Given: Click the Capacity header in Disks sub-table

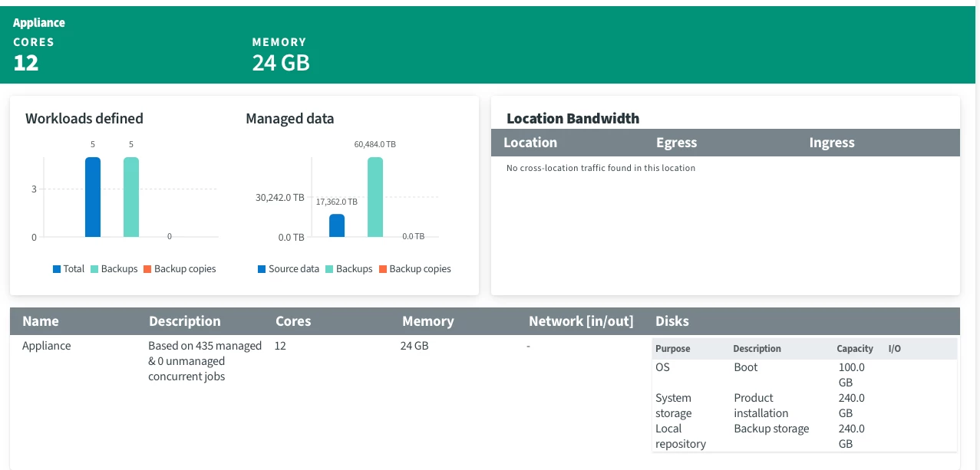Looking at the screenshot, I should coord(855,349).
